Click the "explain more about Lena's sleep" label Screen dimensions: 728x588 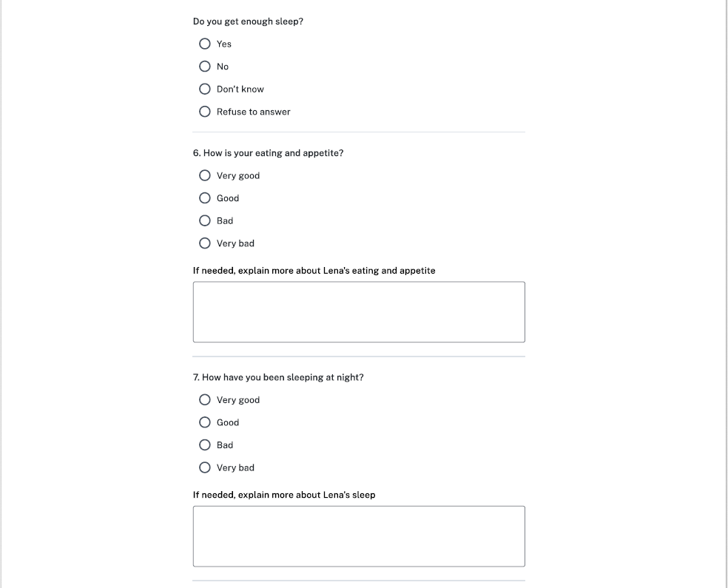tap(284, 495)
